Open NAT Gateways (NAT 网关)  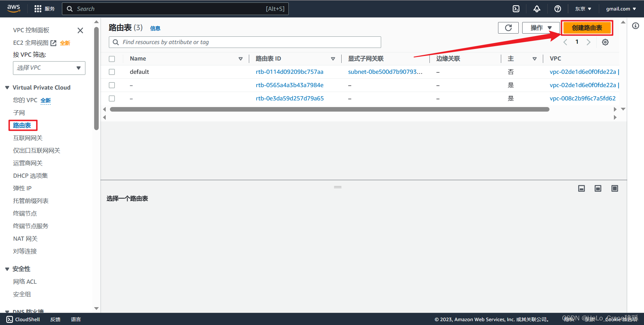point(25,239)
